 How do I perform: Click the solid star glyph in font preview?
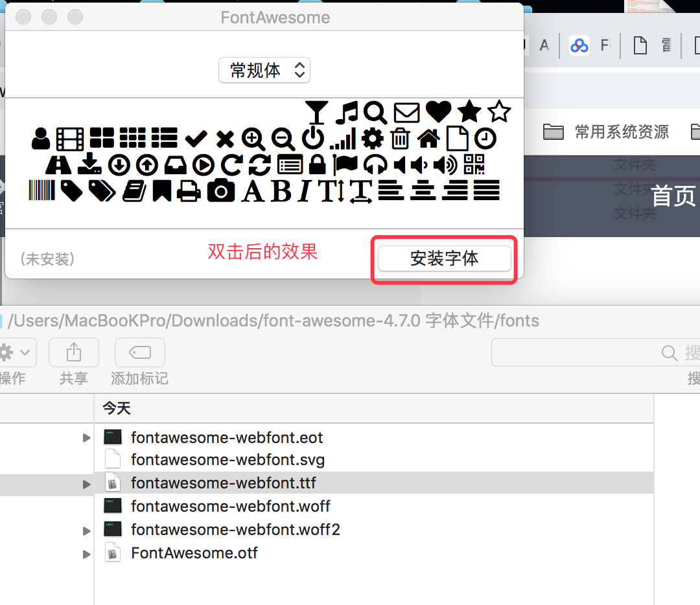pos(469,111)
